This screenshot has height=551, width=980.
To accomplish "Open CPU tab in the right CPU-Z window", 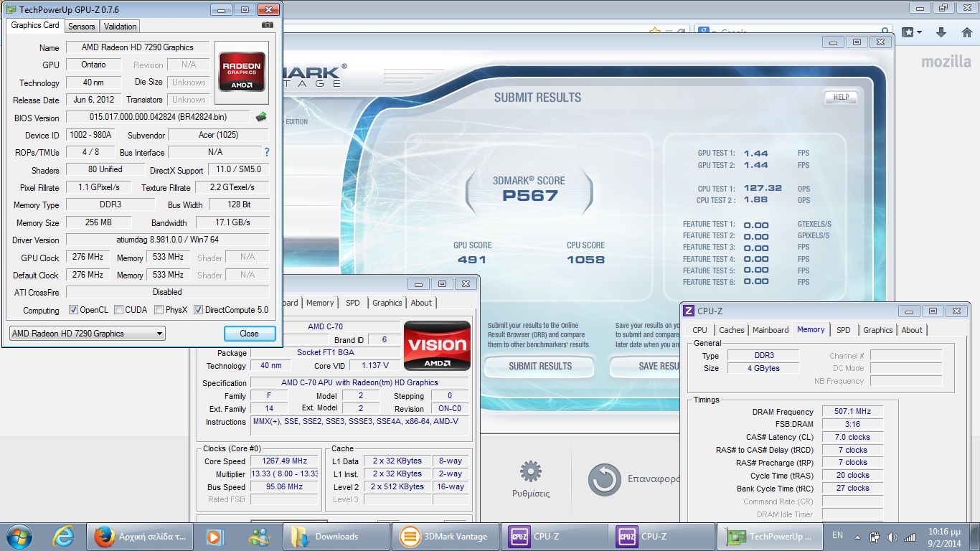I will pos(699,330).
